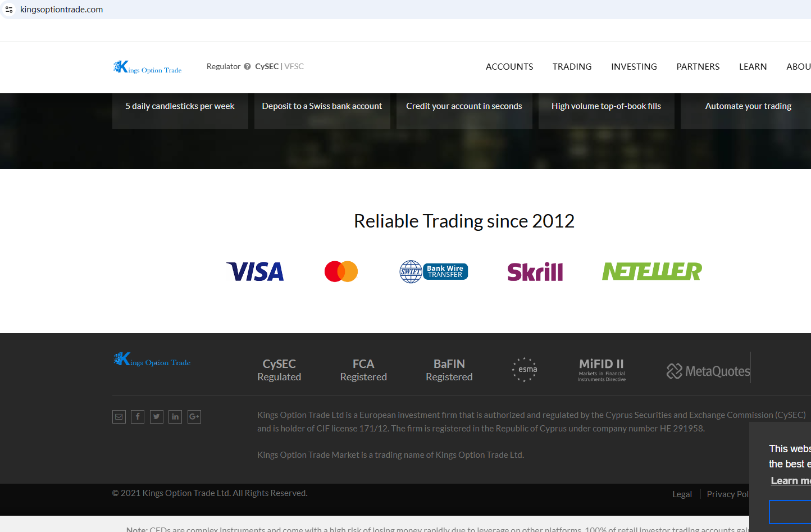Click the Neteller payment logo
The image size is (811, 532).
pyautogui.click(x=652, y=271)
